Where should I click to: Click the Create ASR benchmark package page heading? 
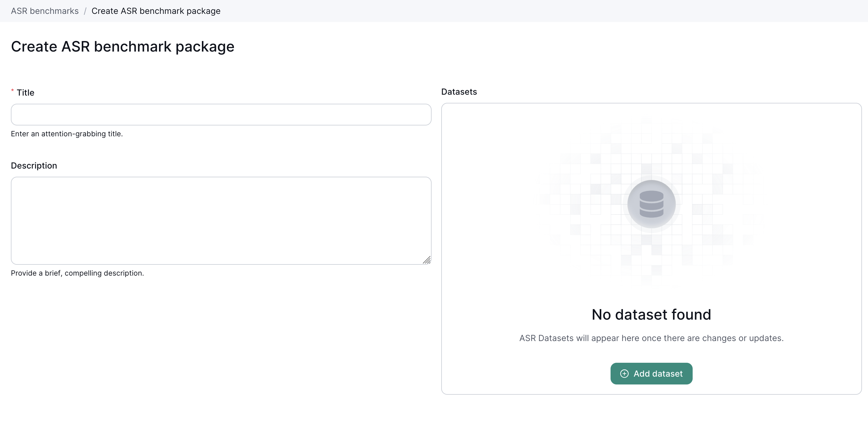coord(122,46)
